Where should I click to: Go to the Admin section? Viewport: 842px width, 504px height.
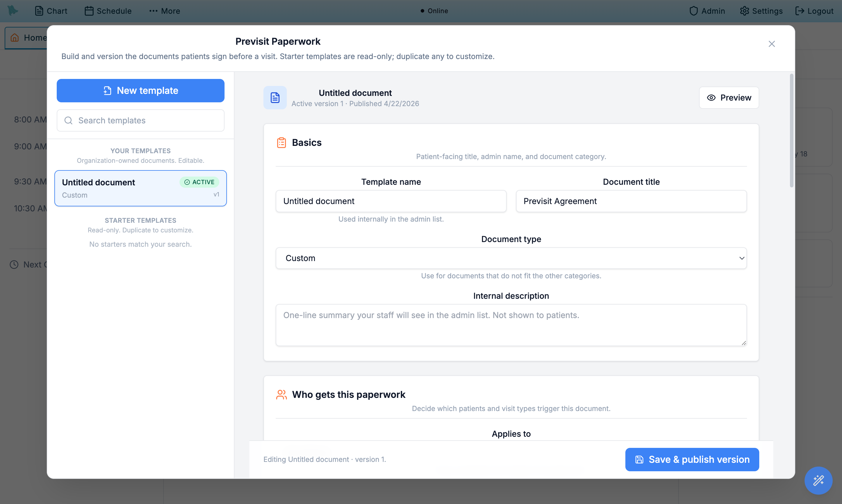[x=707, y=11]
